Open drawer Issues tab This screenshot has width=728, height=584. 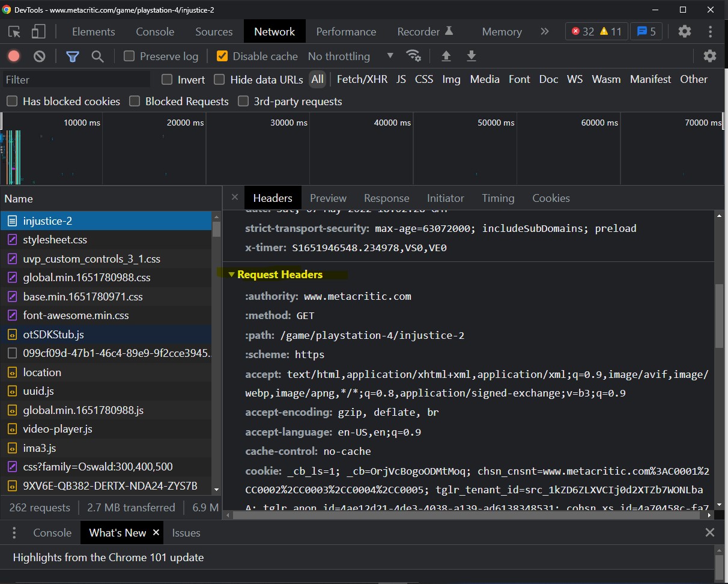186,532
